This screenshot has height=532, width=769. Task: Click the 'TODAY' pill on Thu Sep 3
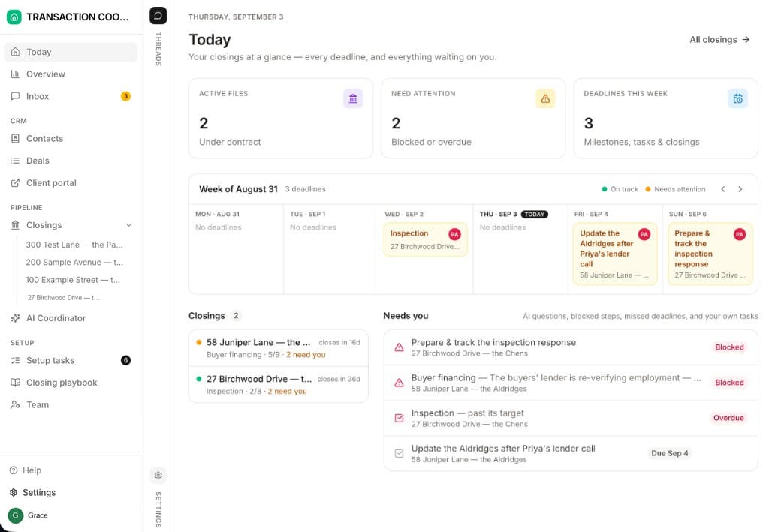[x=534, y=214]
